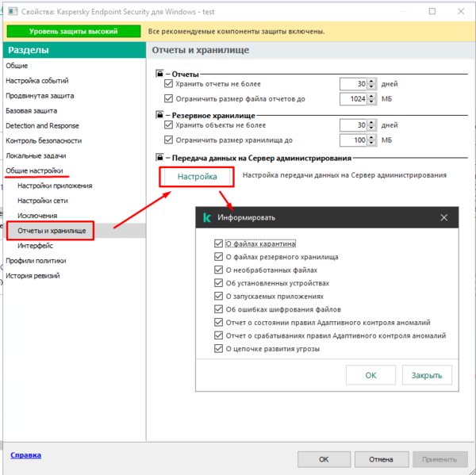The width and height of the screenshot is (476, 475).
Task: Click Отмена button
Action: coord(382,459)
